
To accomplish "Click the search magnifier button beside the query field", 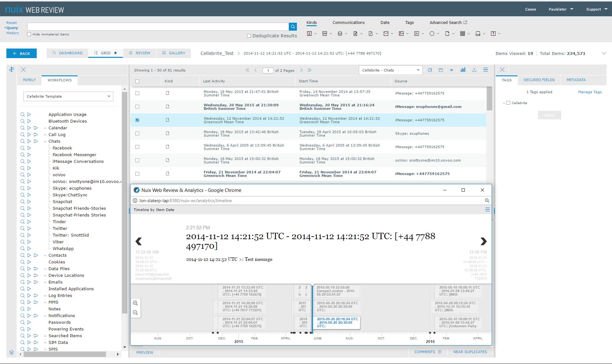I will tap(293, 27).
